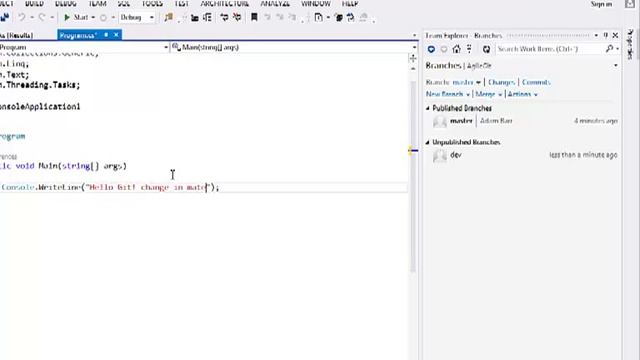This screenshot has width=640, height=360.
Task: Open the BUILD menu
Action: click(x=34, y=4)
